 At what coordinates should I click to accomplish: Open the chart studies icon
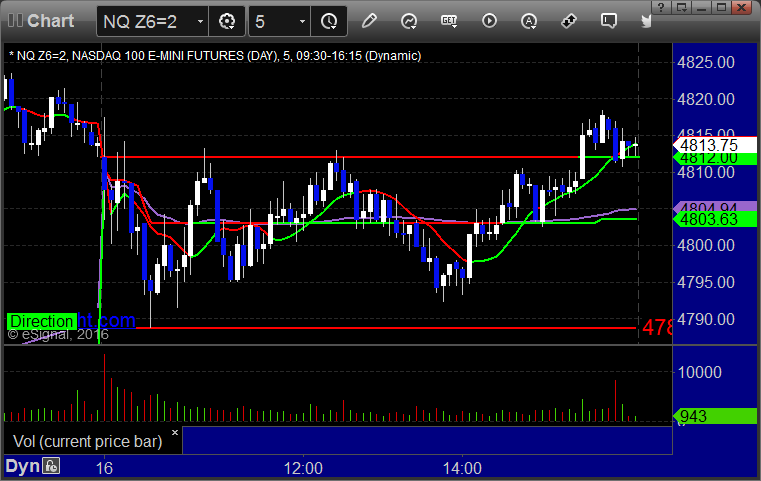(x=409, y=21)
